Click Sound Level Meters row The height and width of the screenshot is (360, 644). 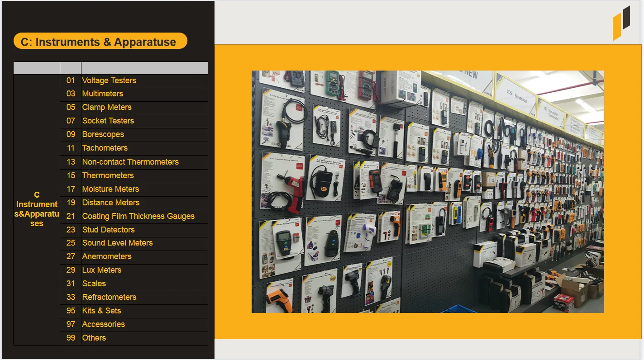(118, 243)
